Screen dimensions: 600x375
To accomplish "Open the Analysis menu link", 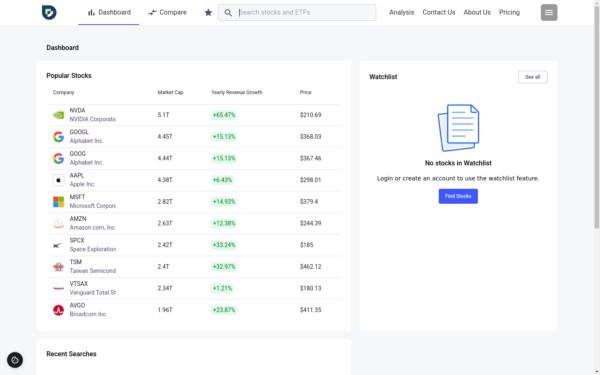I will pyautogui.click(x=401, y=12).
